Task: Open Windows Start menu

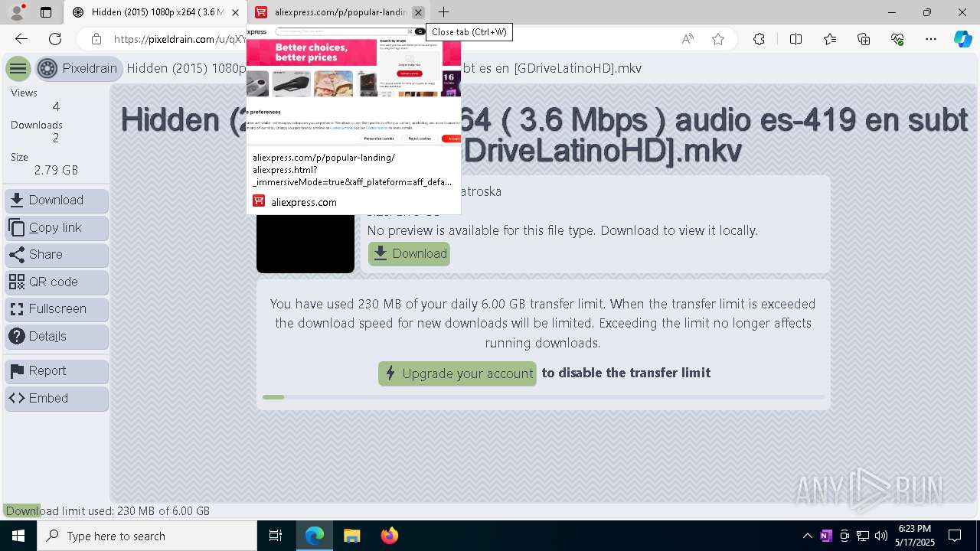Action: pyautogui.click(x=18, y=536)
